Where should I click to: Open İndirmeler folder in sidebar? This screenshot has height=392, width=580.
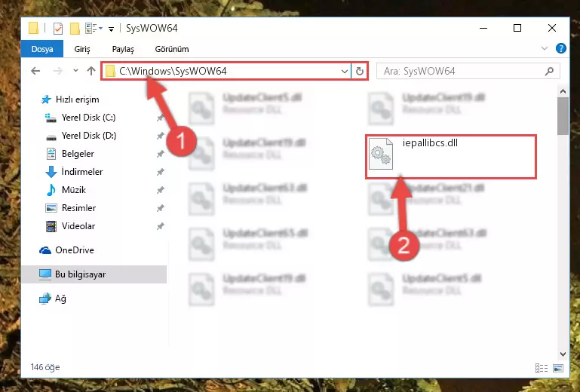(x=81, y=172)
